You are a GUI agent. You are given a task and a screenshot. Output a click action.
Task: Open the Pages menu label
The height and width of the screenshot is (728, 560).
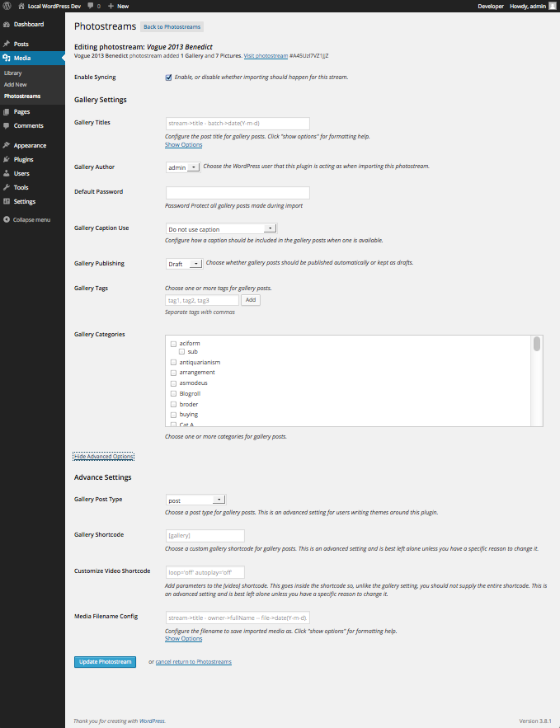pyautogui.click(x=21, y=112)
